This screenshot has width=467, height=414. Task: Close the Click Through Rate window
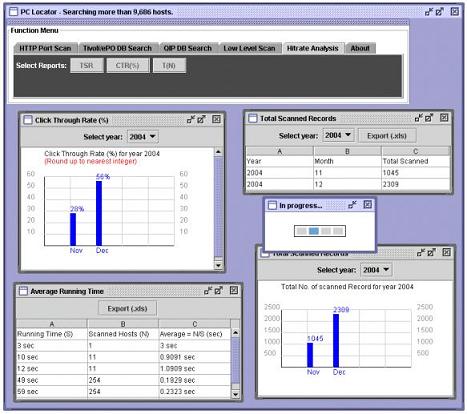(216, 119)
